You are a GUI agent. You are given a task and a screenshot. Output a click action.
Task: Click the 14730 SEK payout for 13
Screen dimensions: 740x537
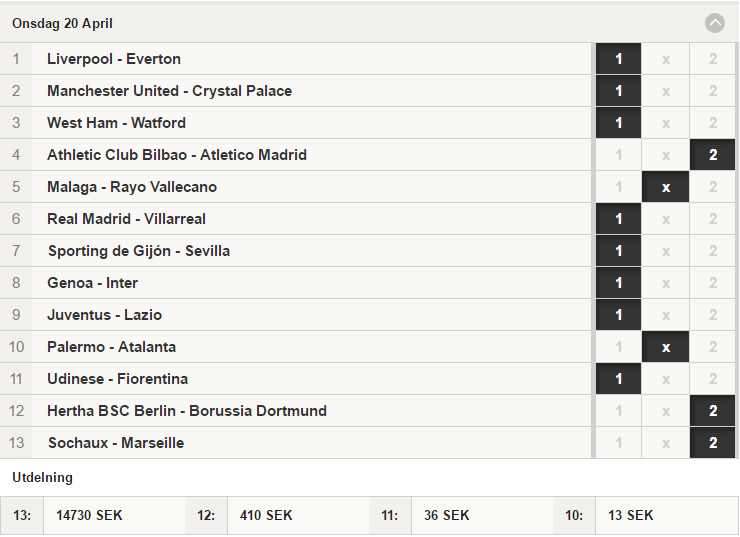click(89, 515)
